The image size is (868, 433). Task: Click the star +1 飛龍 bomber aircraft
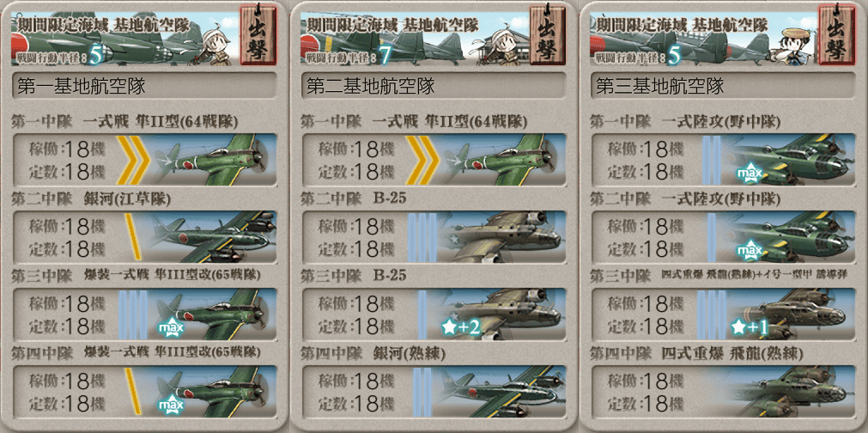pyautogui.click(x=791, y=314)
